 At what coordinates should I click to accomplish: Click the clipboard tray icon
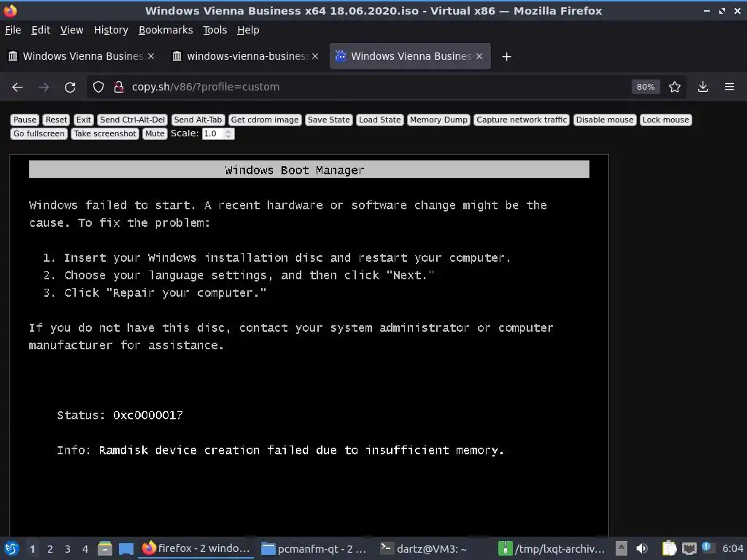[670, 548]
